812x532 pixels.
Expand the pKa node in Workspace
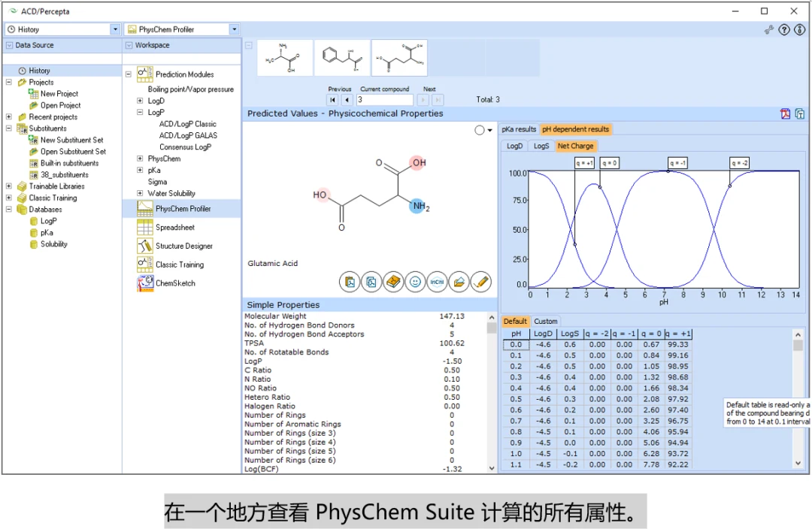pos(140,171)
